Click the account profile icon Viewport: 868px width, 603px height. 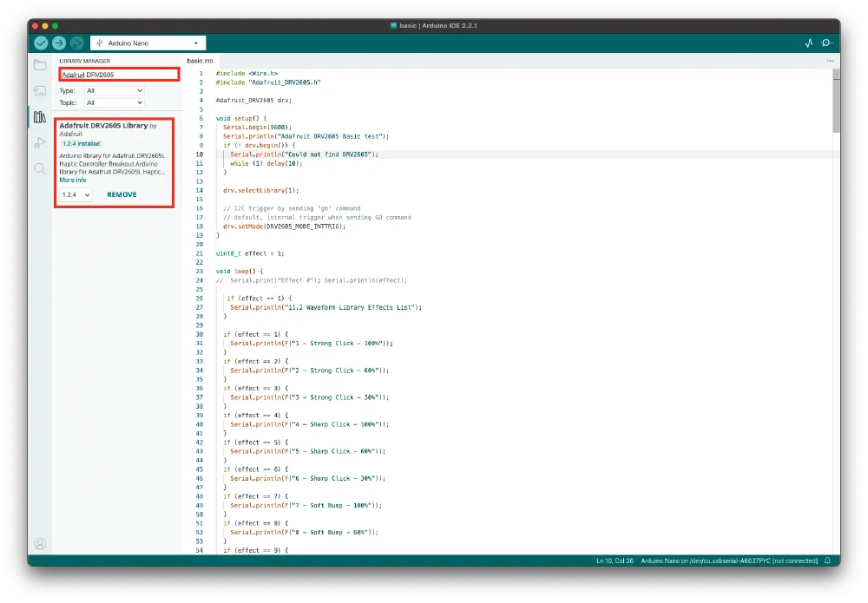click(40, 544)
